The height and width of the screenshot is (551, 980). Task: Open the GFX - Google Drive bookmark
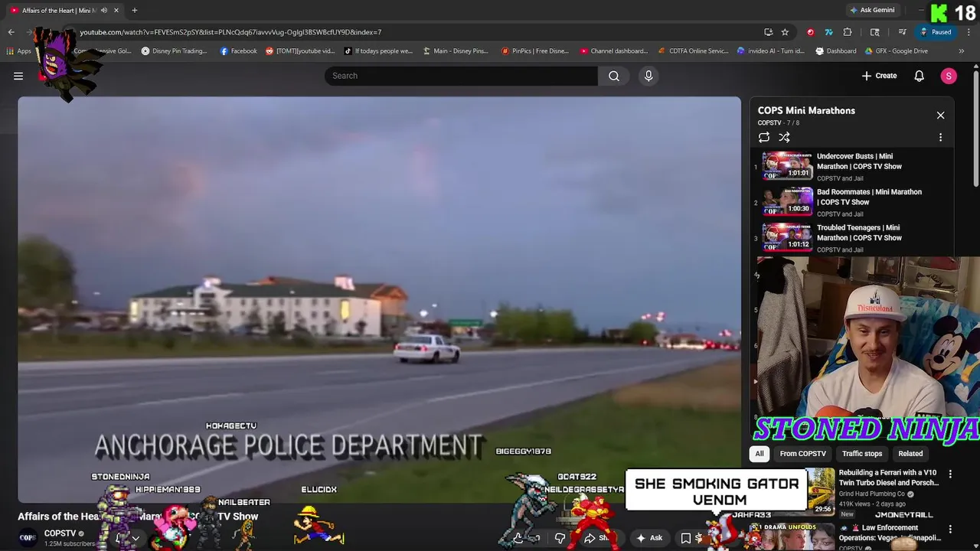897,51
